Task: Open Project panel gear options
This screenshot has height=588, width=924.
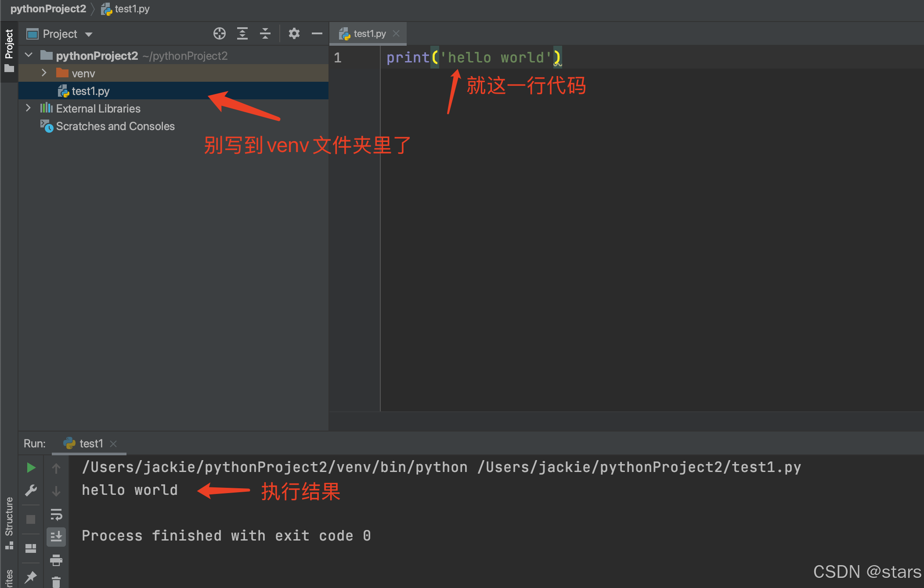Action: click(x=294, y=34)
